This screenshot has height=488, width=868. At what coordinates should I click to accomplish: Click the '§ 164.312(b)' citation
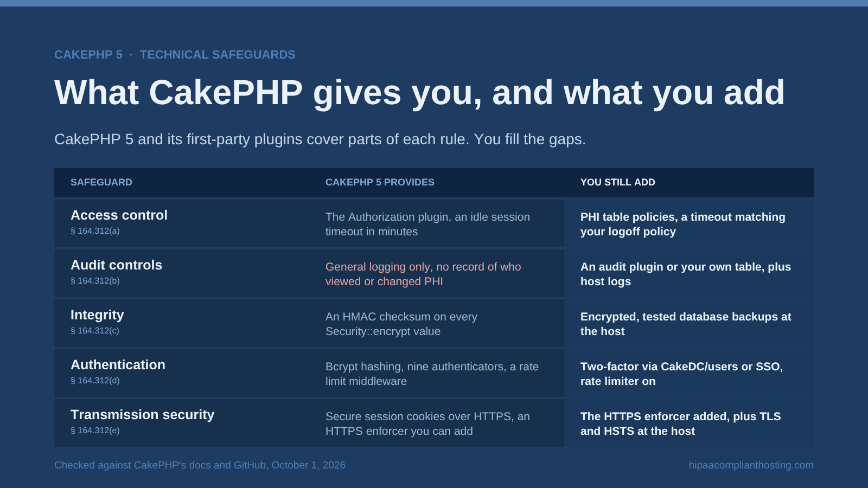[x=95, y=281]
